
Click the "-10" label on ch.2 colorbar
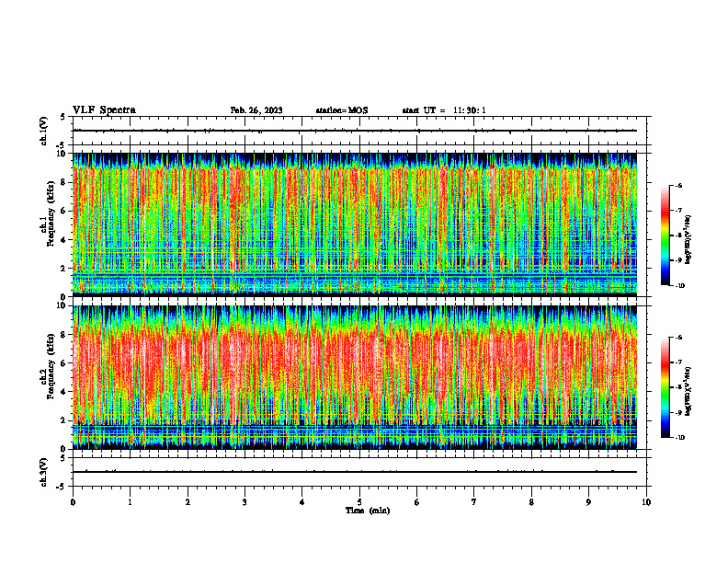pyautogui.click(x=680, y=437)
